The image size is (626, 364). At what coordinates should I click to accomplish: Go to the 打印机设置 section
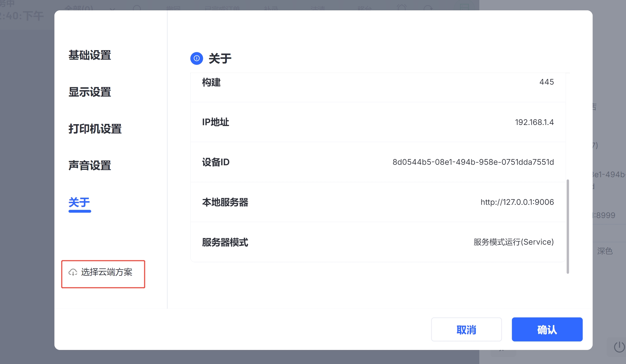(x=95, y=129)
